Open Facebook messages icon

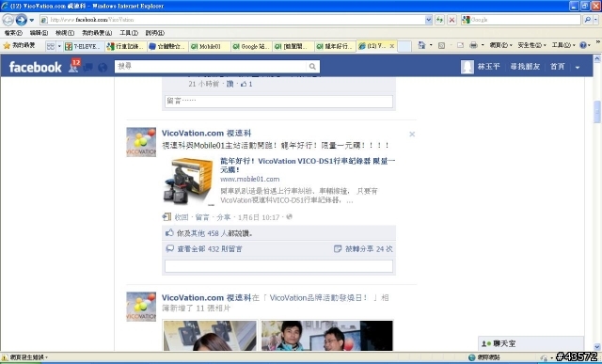(87, 68)
